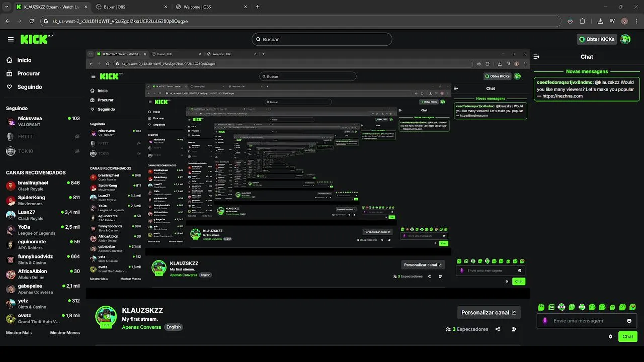This screenshot has width=644, height=362.
Task: Expand list with Mostrar Mais
Action: 19,333
